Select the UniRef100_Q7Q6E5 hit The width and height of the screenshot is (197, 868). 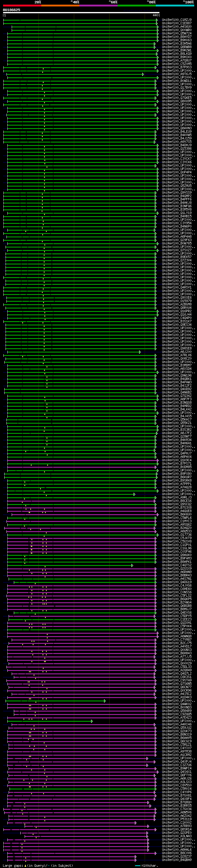click(x=177, y=98)
